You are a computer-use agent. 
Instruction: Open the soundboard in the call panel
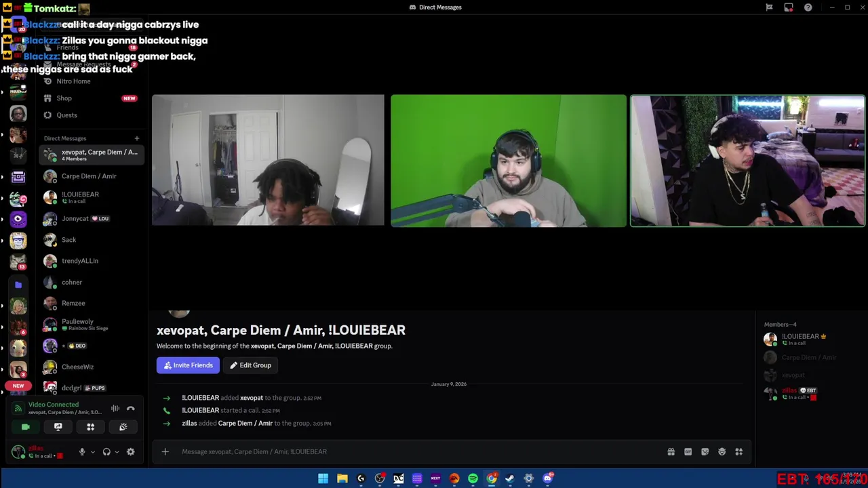pyautogui.click(x=123, y=427)
